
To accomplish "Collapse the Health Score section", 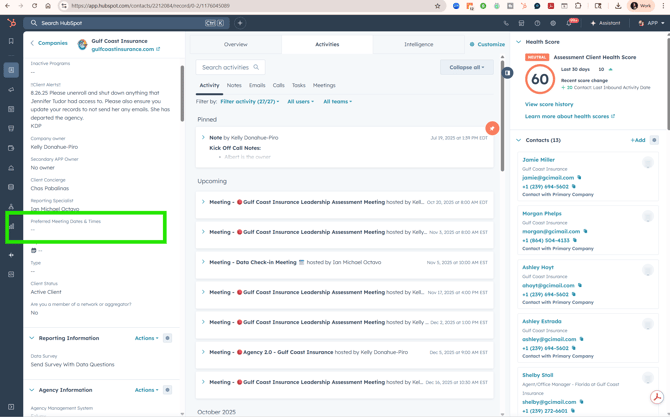I will click(x=519, y=42).
